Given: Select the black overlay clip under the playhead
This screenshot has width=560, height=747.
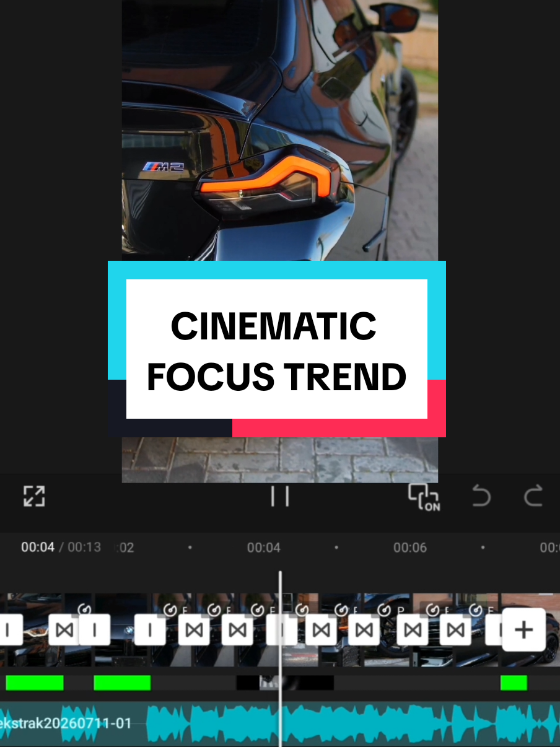Looking at the screenshot, I should 285,683.
